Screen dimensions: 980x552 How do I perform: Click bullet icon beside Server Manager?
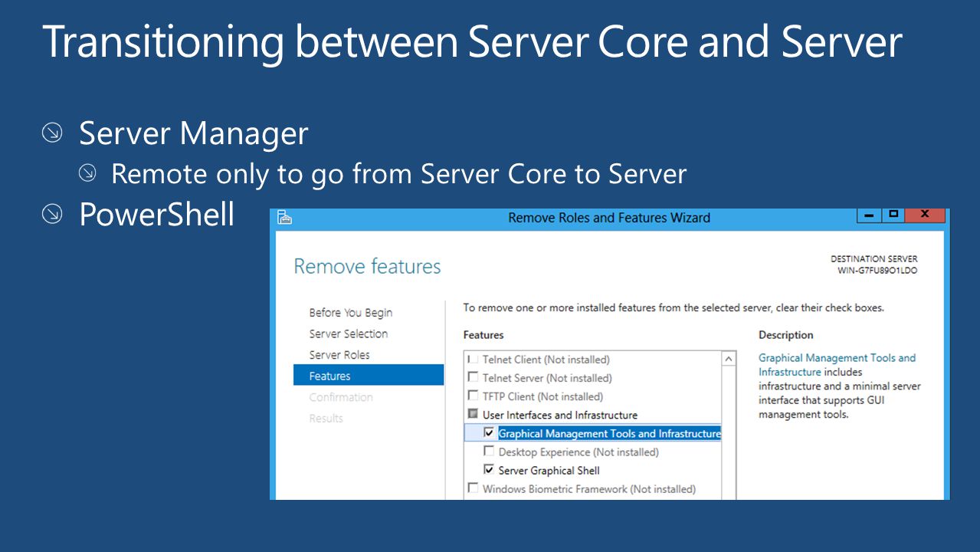(x=52, y=133)
